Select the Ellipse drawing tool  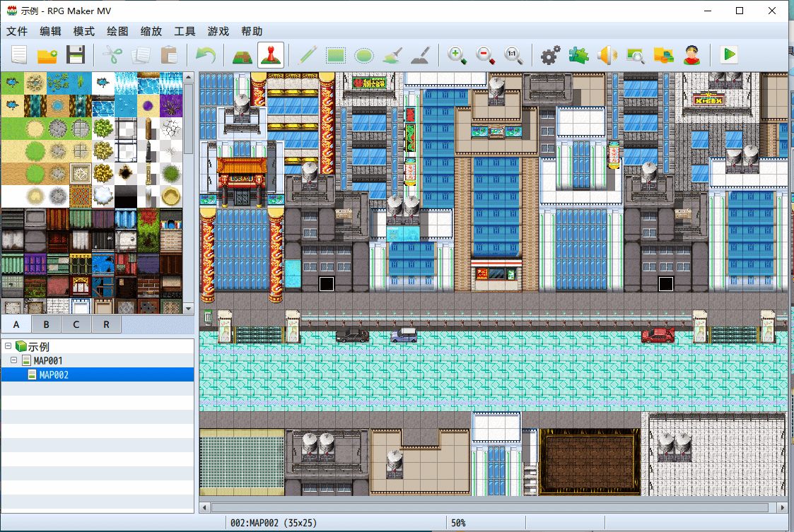tap(364, 54)
